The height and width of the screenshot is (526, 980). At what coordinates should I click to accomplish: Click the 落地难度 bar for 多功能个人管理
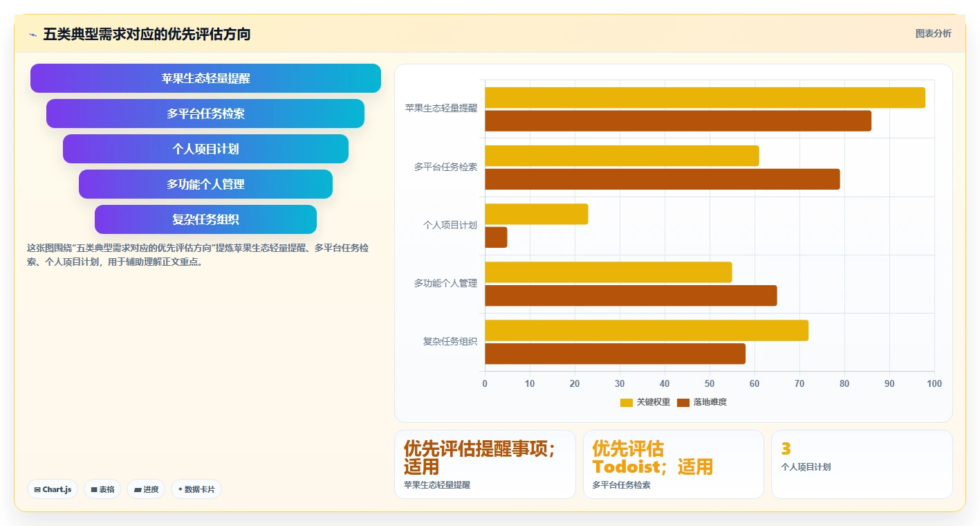(631, 296)
